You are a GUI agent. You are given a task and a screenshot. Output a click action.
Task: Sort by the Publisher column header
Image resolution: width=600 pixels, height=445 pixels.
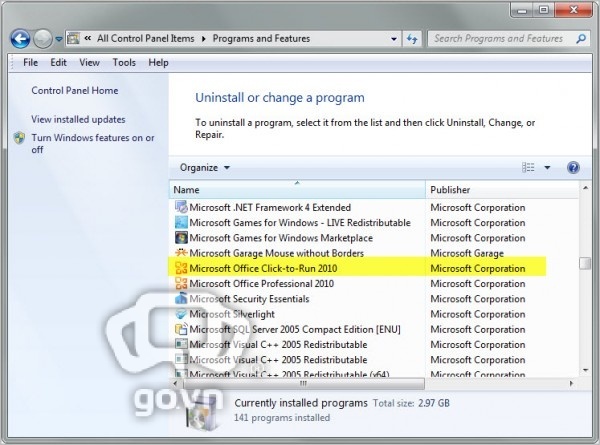[502, 190]
